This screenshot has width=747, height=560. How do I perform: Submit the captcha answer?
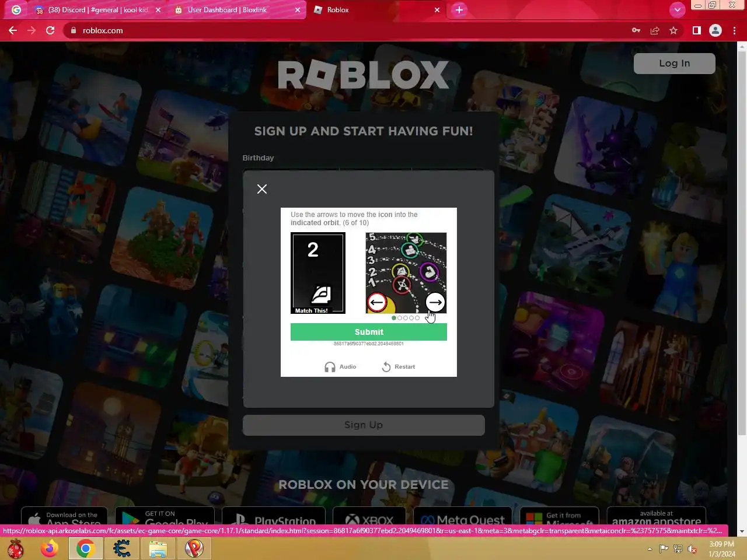369,332
